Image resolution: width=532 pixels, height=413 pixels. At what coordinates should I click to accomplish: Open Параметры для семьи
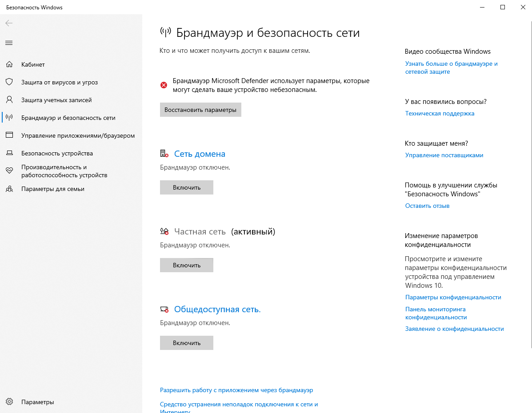52,189
